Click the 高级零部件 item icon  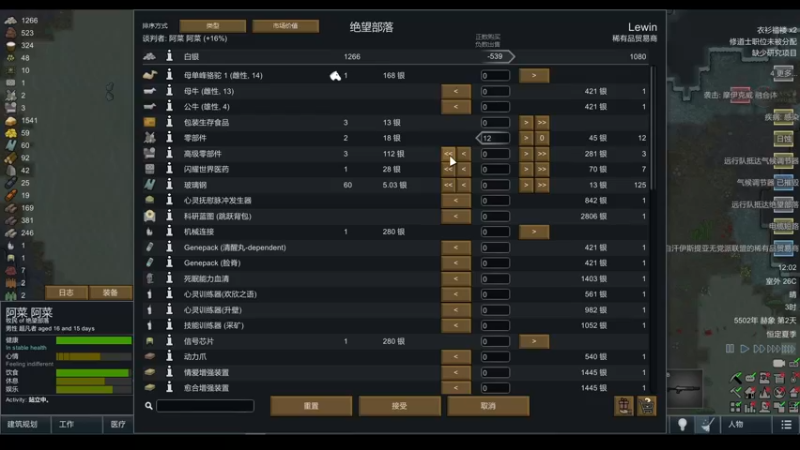(149, 153)
